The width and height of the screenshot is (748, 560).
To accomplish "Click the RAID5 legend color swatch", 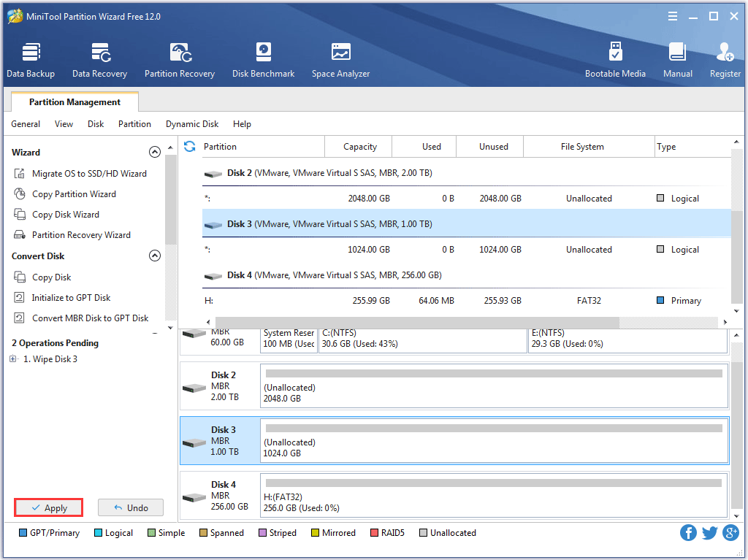I will coord(374,533).
